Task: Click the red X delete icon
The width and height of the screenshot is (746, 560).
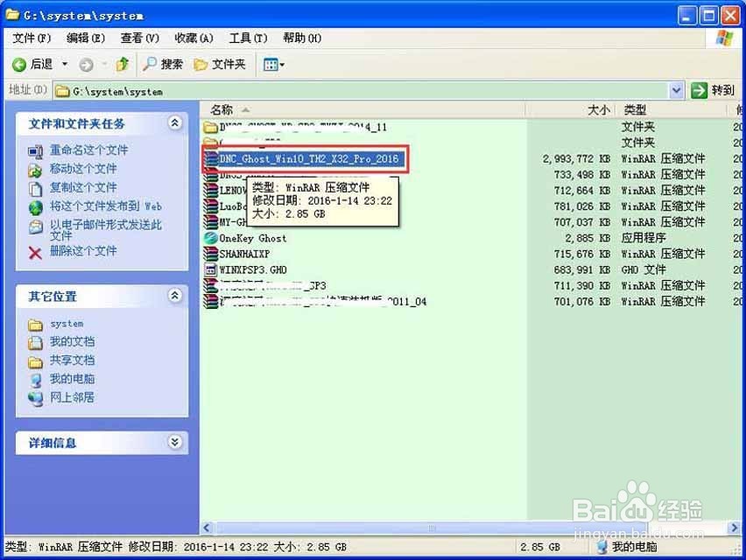Action: [x=35, y=252]
